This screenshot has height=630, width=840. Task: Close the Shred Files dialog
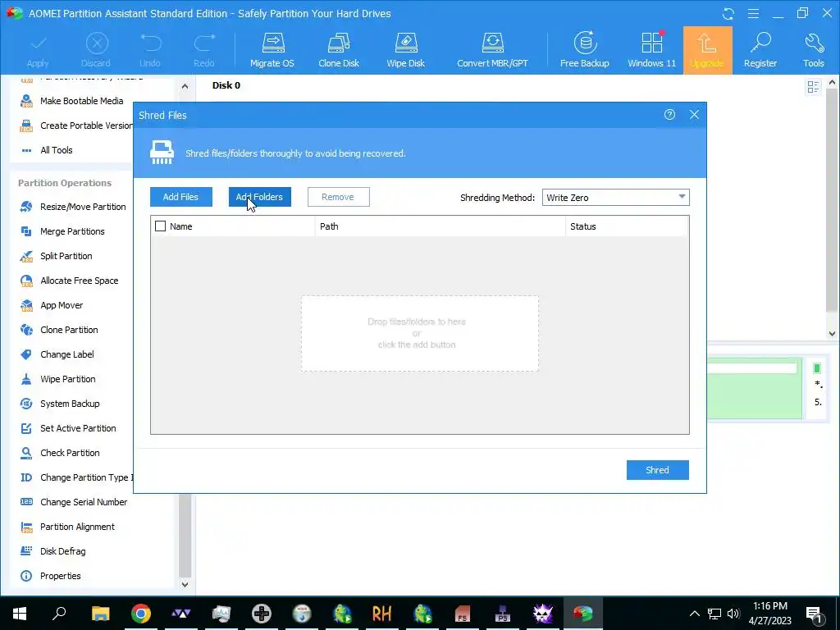[x=694, y=115]
